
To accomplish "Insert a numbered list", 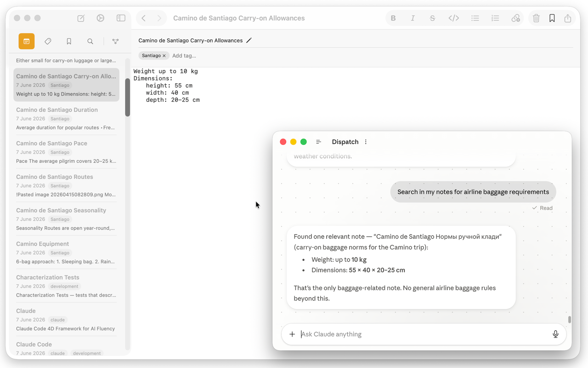I will click(495, 18).
